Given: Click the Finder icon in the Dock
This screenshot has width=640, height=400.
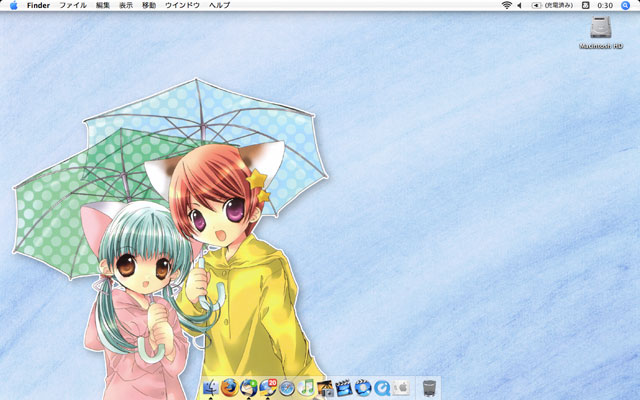Looking at the screenshot, I should click(x=211, y=387).
